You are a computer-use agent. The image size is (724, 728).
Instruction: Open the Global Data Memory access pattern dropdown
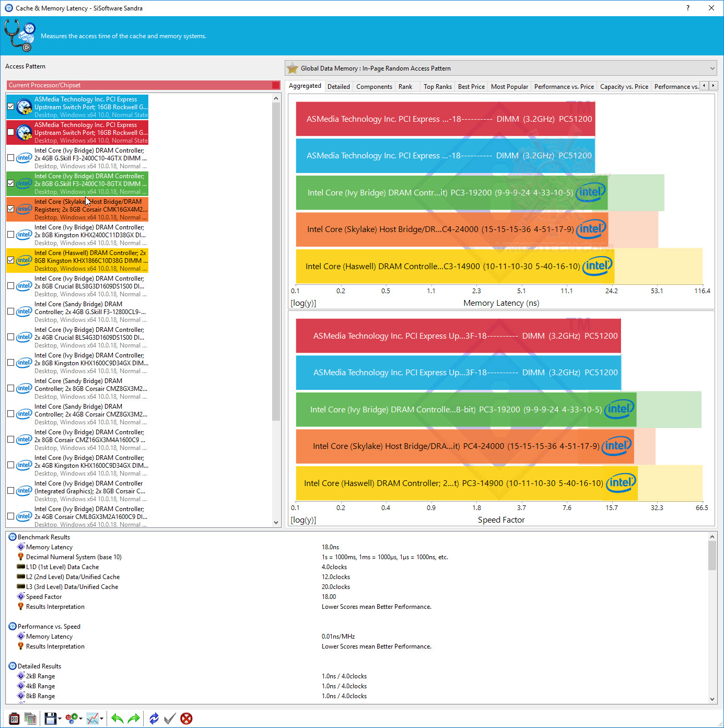tap(501, 68)
